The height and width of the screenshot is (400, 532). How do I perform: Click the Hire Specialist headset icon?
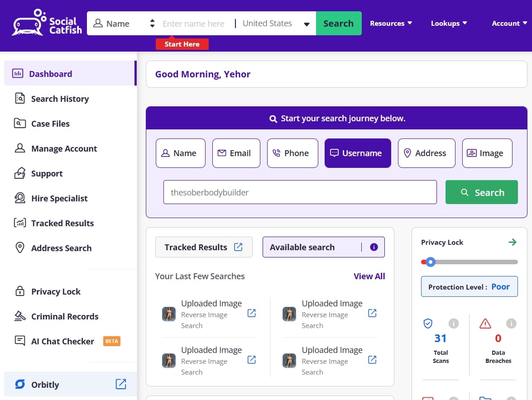pos(19,198)
